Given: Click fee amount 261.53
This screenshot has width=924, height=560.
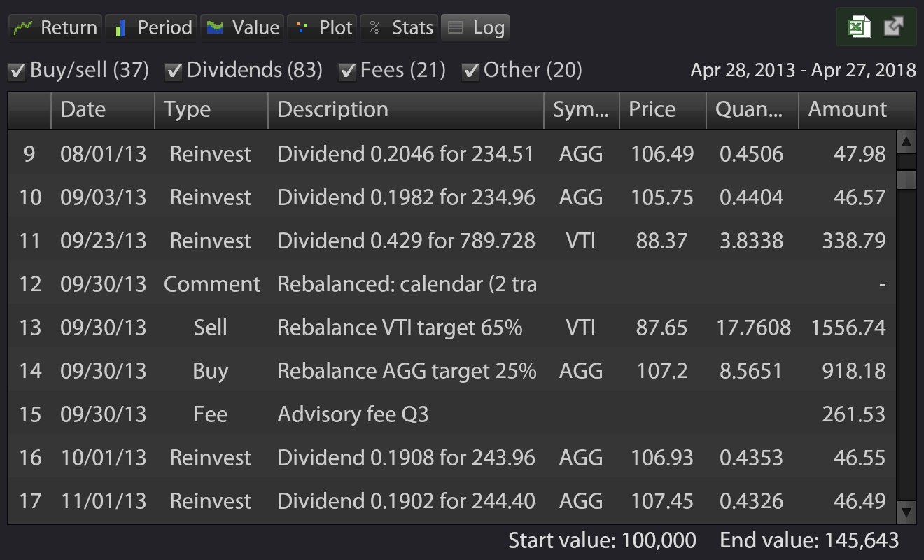Looking at the screenshot, I should click(854, 414).
